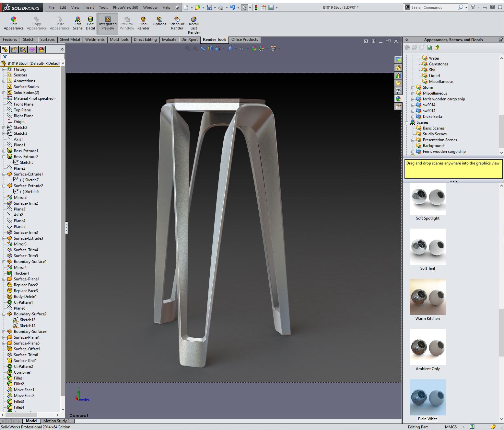This screenshot has width=504, height=430.
Task: Switch to the Office Products tab
Action: pos(245,40)
